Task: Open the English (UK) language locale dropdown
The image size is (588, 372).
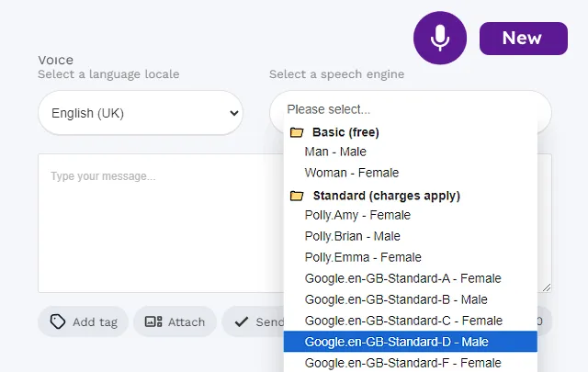Action: [x=141, y=113]
